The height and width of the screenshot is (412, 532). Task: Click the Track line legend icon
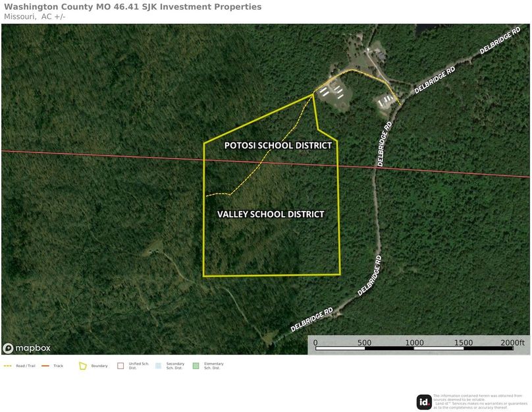click(45, 366)
